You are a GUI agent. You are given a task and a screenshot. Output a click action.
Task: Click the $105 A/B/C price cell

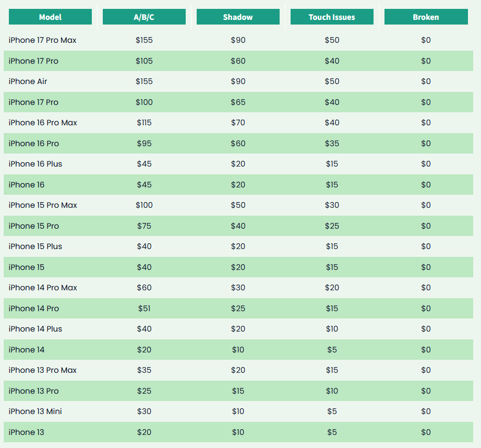[x=144, y=61]
